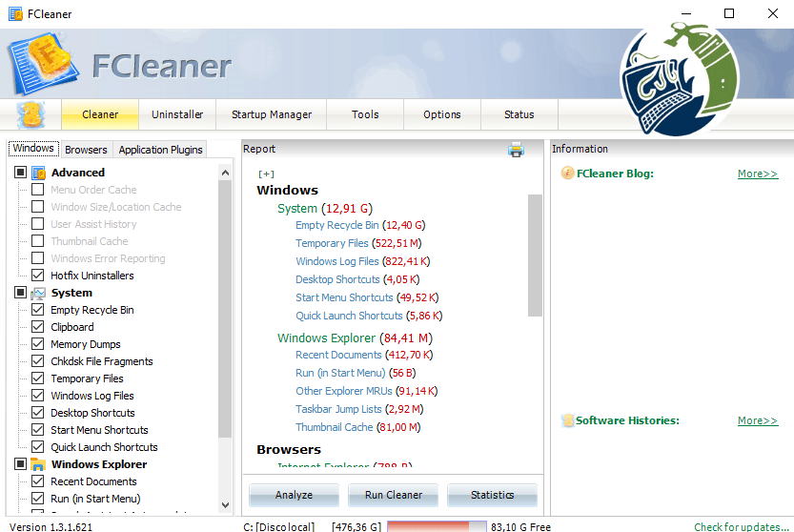Click the C: disk usage bar
Viewport: 794px width, 532px height.
[x=437, y=526]
